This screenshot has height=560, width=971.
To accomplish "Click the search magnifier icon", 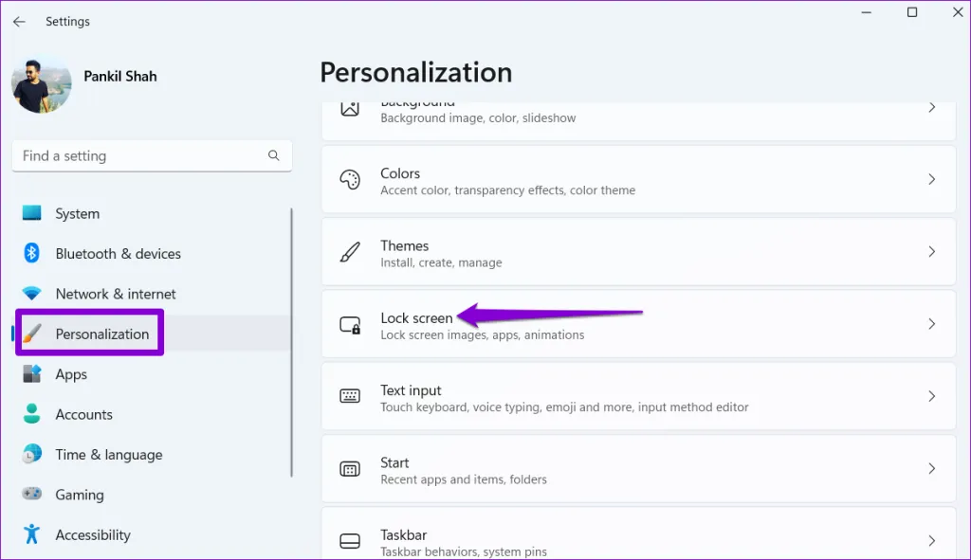I will click(274, 155).
